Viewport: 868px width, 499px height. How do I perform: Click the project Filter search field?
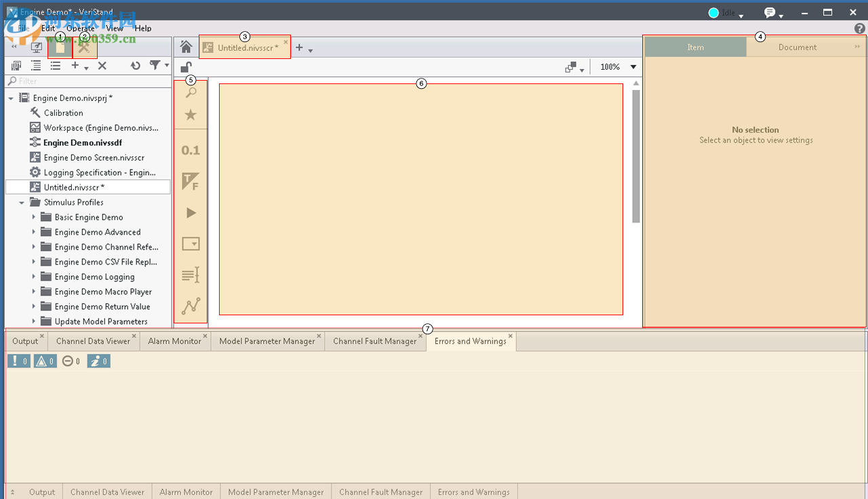tap(88, 81)
